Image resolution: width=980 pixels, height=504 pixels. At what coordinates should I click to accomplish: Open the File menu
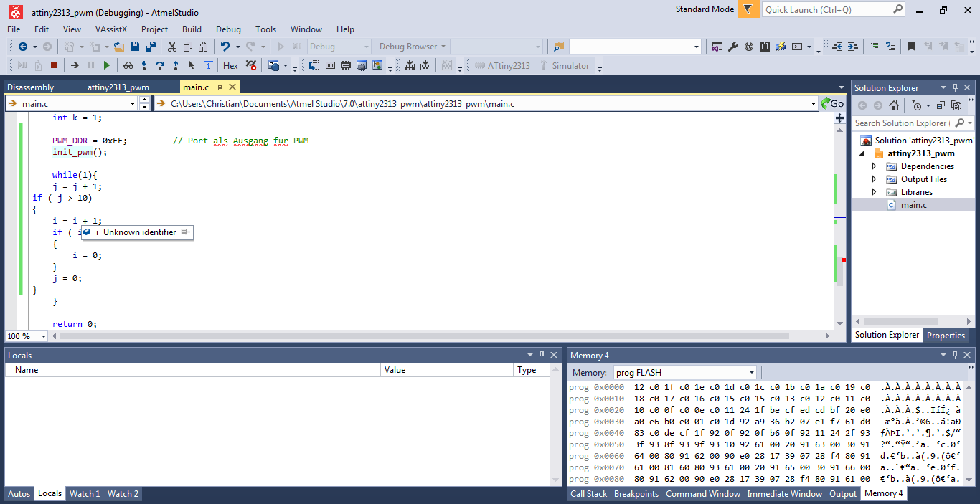coord(14,29)
